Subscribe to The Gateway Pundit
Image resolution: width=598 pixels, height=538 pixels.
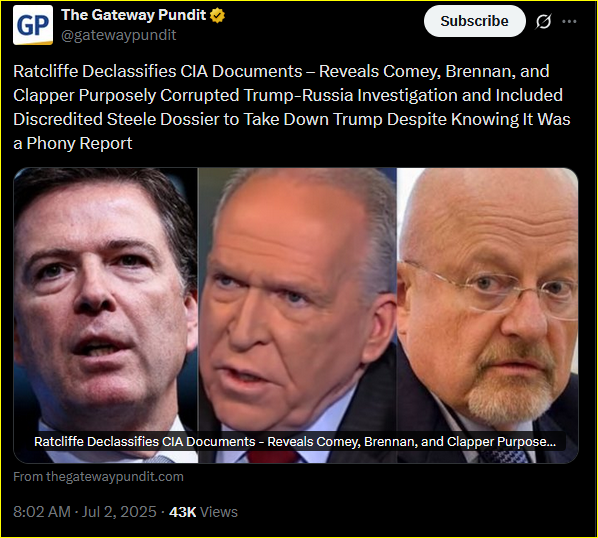click(x=474, y=21)
